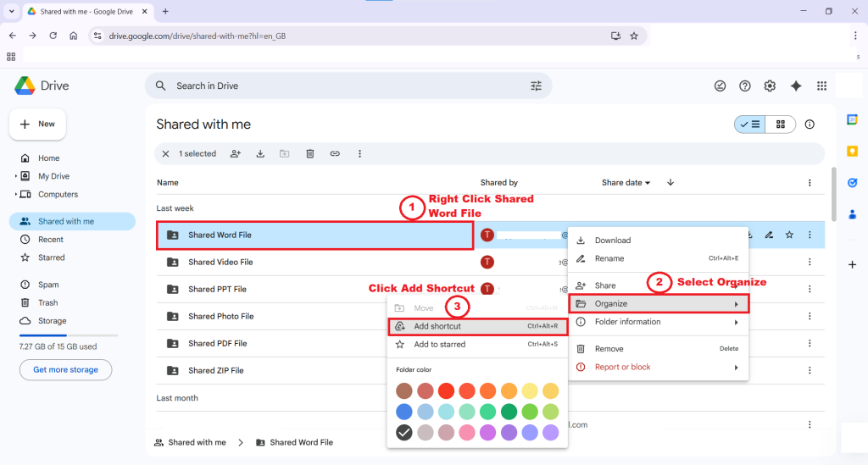Click the New button
868x465 pixels.
(38, 124)
